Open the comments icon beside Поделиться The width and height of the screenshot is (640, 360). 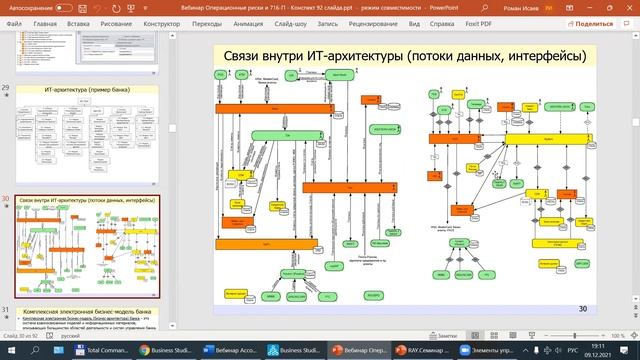[x=627, y=24]
